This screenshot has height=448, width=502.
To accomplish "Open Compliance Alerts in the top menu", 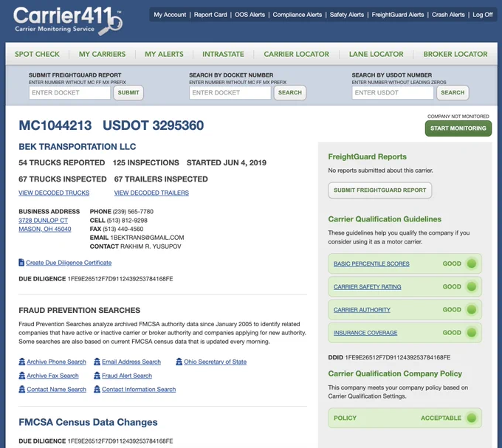I will point(297,15).
